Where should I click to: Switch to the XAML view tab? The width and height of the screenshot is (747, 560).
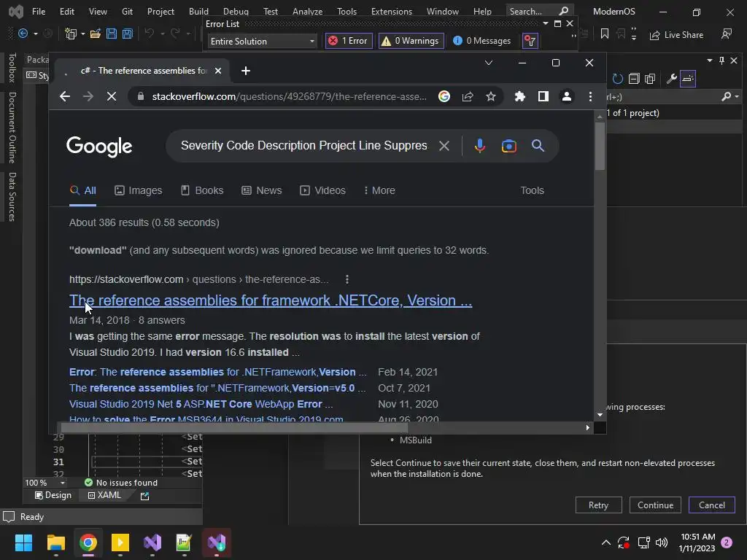(104, 496)
